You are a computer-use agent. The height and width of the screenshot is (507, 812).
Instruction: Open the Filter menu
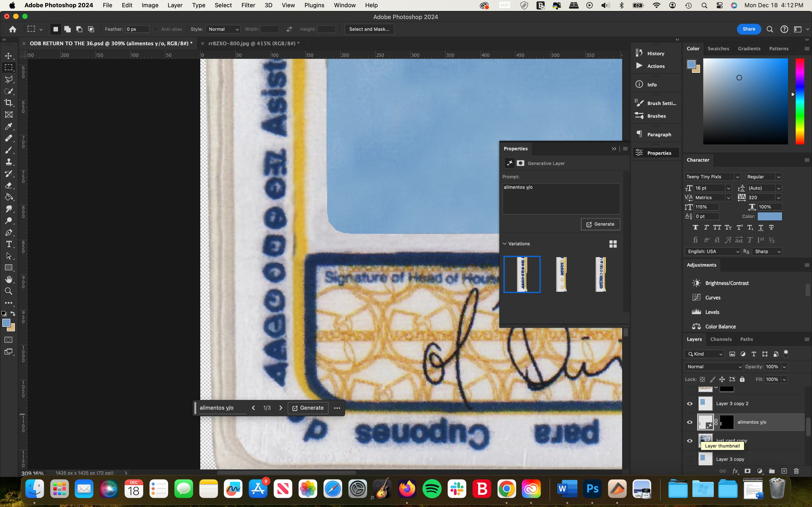pyautogui.click(x=248, y=5)
